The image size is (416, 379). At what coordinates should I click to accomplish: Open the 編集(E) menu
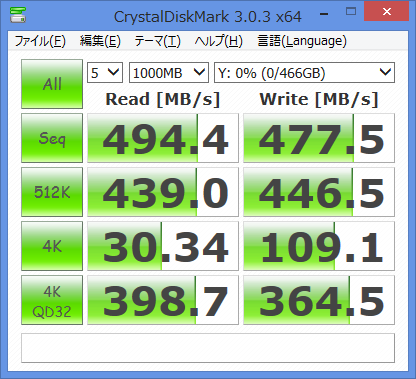(x=100, y=41)
